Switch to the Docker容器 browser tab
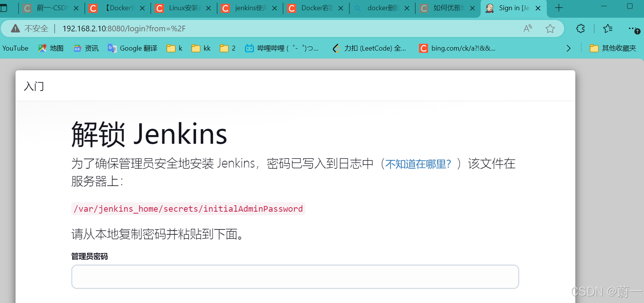This screenshot has width=644, height=303. pyautogui.click(x=316, y=8)
